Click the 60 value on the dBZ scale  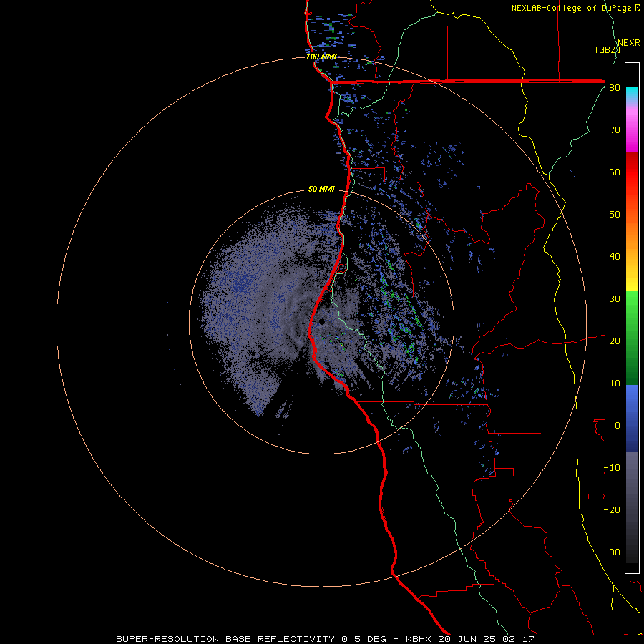(x=615, y=172)
